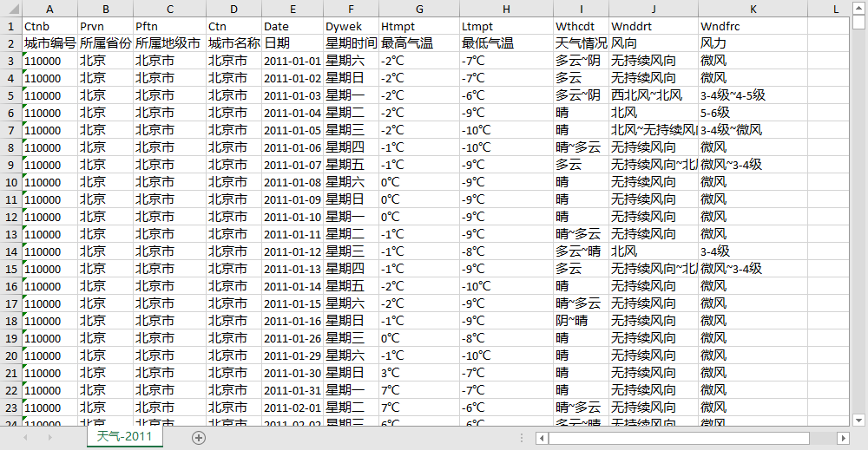This screenshot has width=868, height=450.
Task: Select column E header
Action: coord(293,10)
